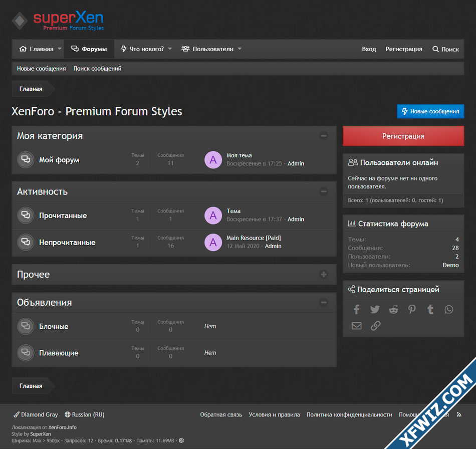The image size is (476, 449).
Task: Collapse the Моя категория category
Action: pos(324,136)
